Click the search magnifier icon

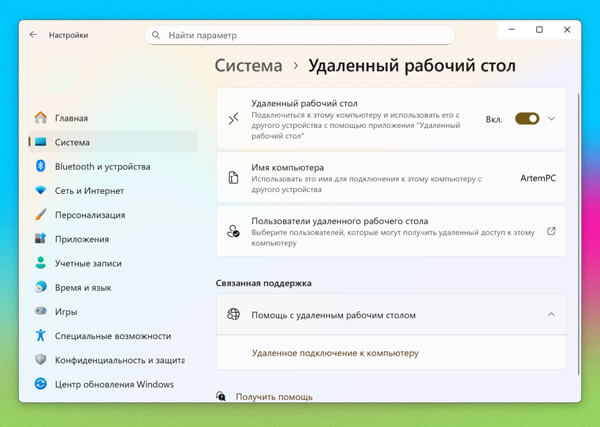tap(156, 35)
